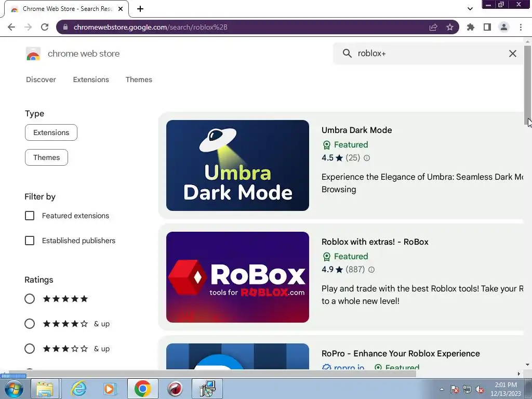Screen dimensions: 532x399
Task: Open the red round taskbar application
Action: click(175, 389)
